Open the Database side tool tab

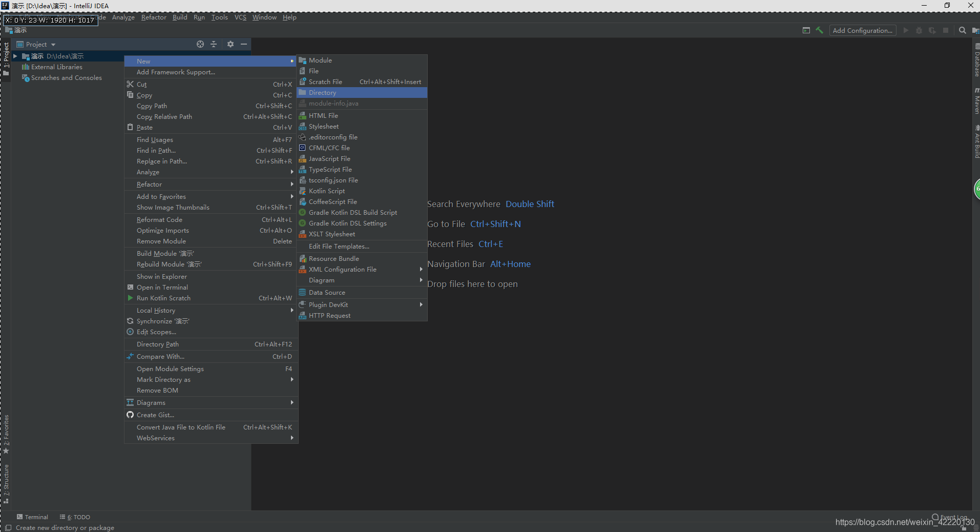click(x=976, y=61)
